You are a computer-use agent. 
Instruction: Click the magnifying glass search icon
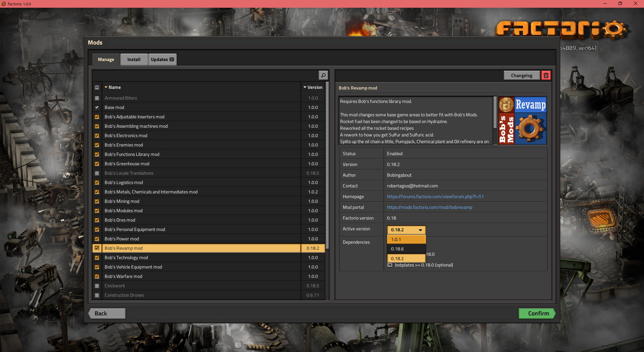[323, 75]
